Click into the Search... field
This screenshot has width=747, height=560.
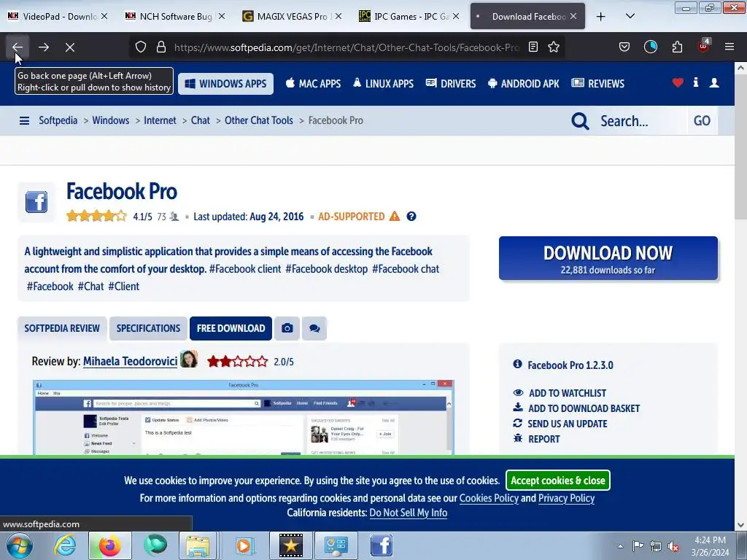pos(640,121)
